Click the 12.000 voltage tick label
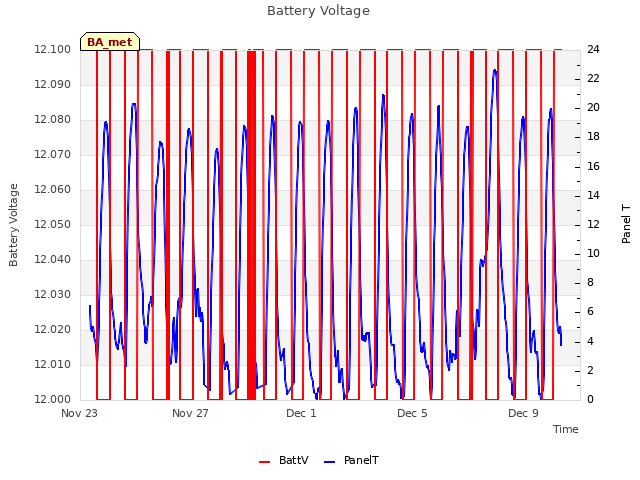 (52, 399)
